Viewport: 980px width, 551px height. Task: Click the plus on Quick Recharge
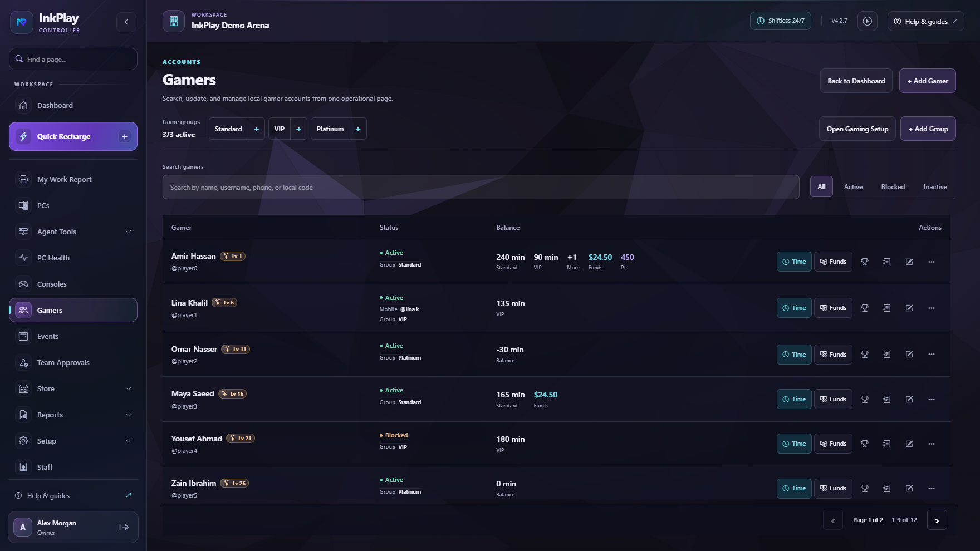click(125, 136)
